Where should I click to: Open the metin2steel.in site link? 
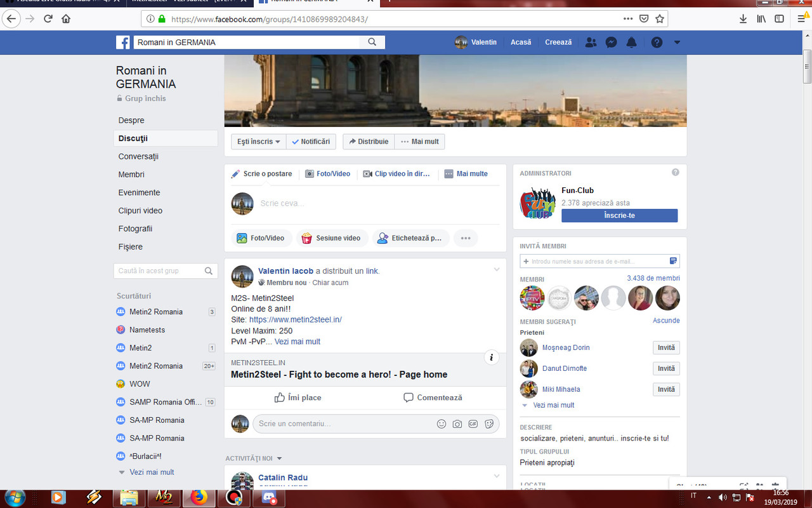point(296,320)
